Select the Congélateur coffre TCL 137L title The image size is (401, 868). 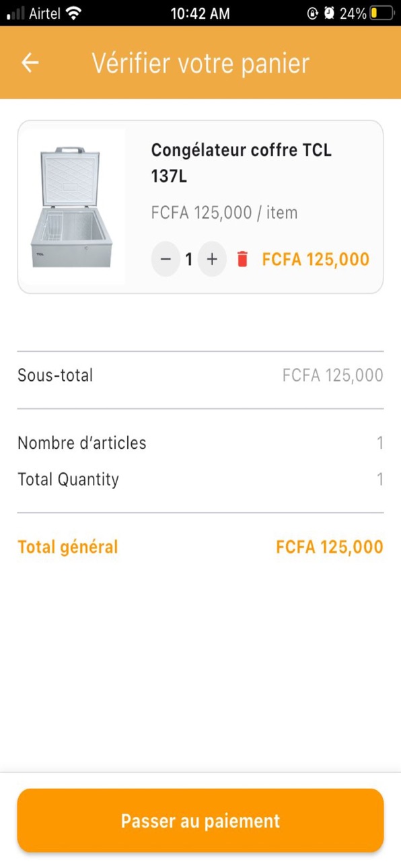pos(242,164)
